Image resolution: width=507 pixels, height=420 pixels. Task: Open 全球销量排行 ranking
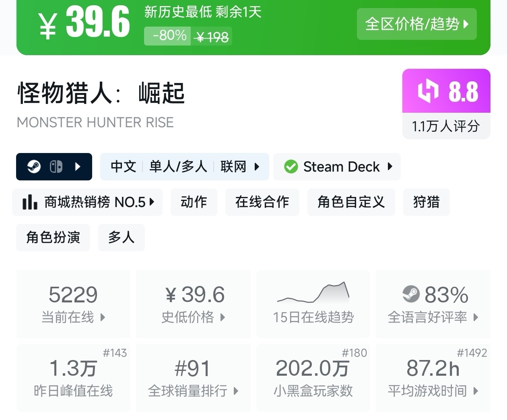(x=193, y=377)
